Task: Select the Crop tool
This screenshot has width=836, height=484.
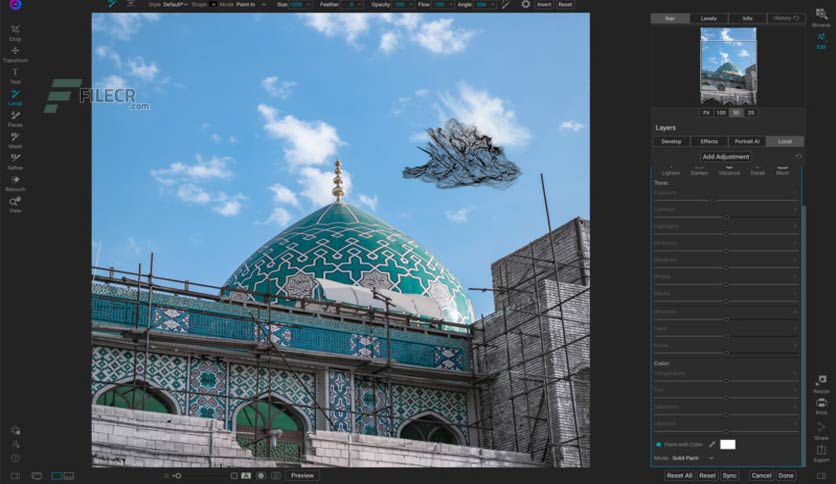Action: (15, 32)
